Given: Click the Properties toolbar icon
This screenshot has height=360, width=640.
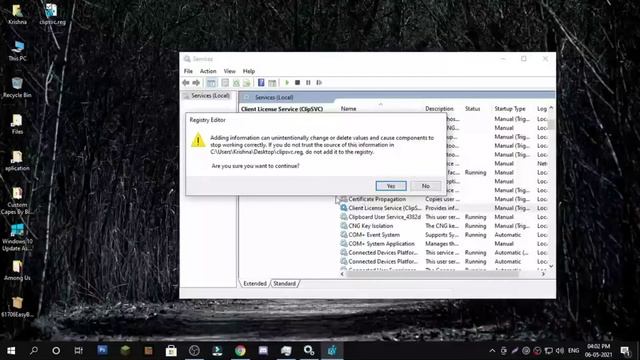Looking at the screenshot, I should [225, 83].
